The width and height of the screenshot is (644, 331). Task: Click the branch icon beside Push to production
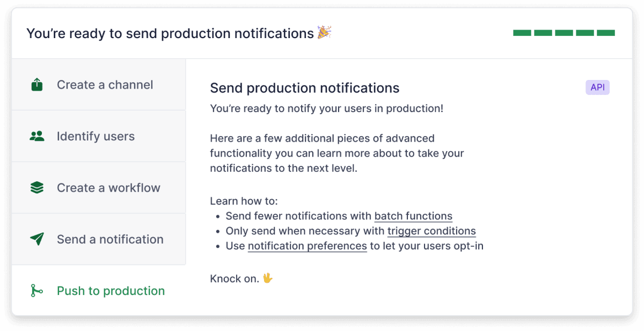[x=37, y=290]
